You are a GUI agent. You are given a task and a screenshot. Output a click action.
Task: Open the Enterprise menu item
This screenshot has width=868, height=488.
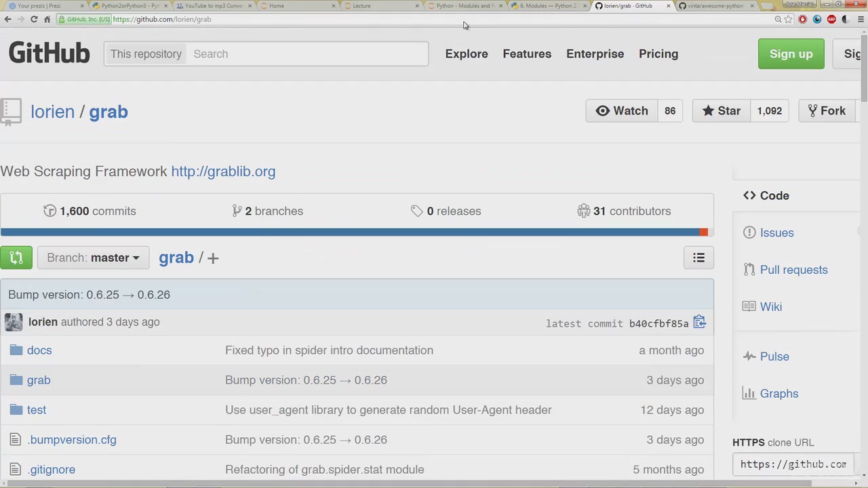(595, 54)
